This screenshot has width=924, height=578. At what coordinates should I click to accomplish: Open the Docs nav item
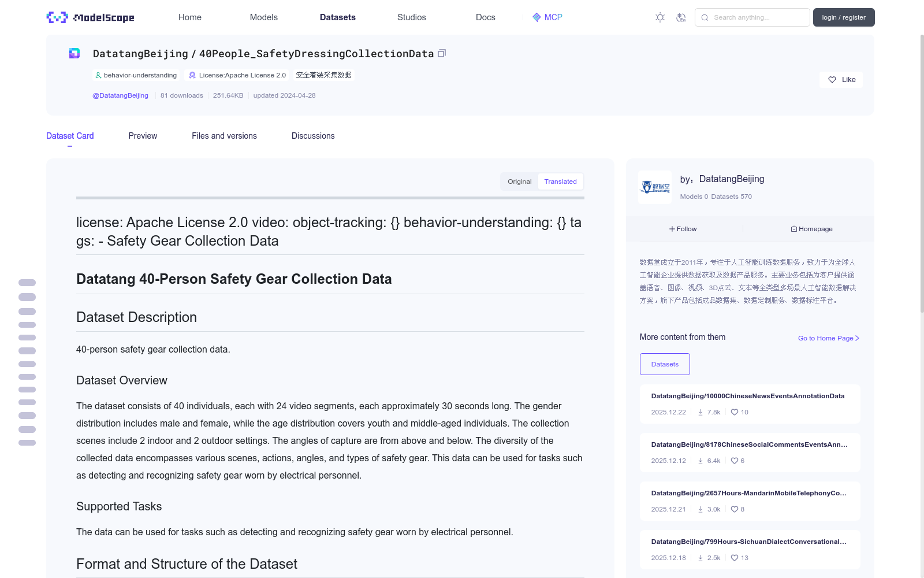[486, 17]
